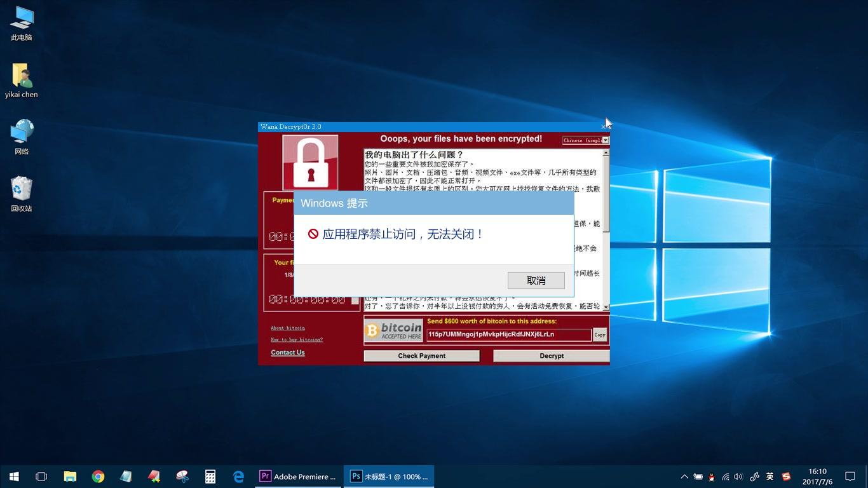Screen dimensions: 868x488
Task: Click the Check Payment button
Action: pos(421,356)
